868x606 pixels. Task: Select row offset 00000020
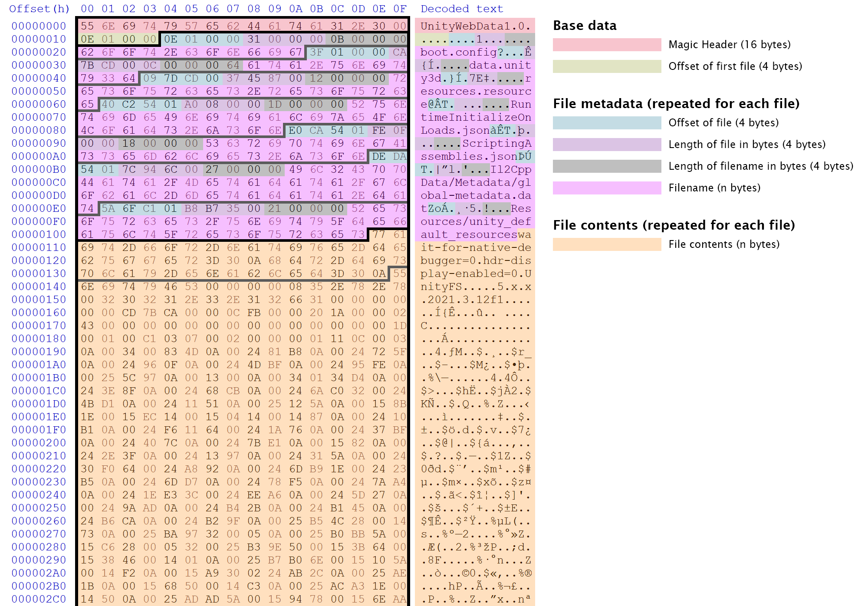(39, 52)
